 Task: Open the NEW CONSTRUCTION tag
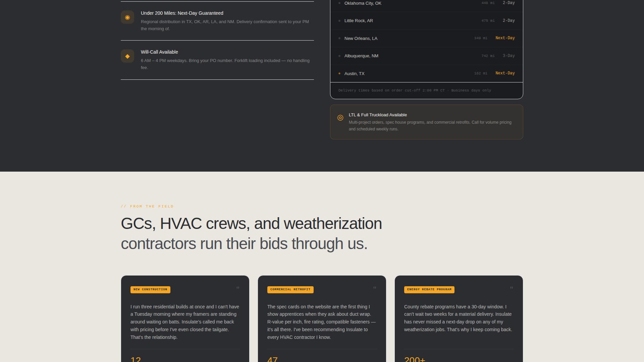pyautogui.click(x=150, y=290)
